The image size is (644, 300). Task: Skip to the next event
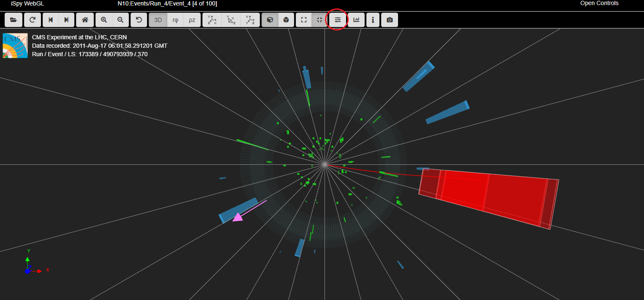[66, 20]
